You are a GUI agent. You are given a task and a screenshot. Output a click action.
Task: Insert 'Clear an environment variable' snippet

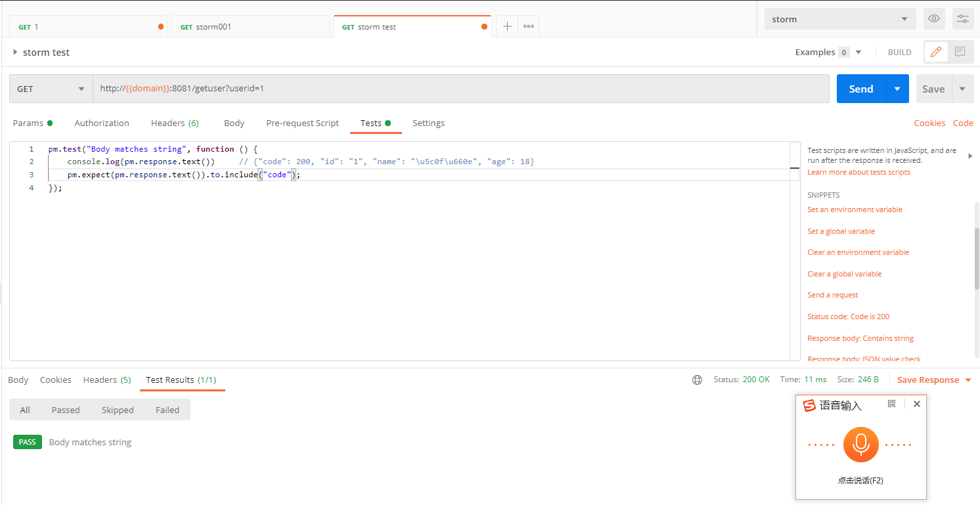coord(858,252)
